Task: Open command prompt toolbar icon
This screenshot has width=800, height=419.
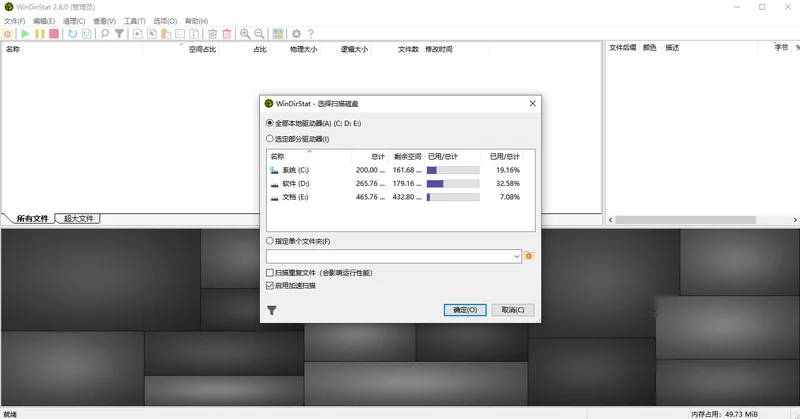Action: tap(180, 34)
